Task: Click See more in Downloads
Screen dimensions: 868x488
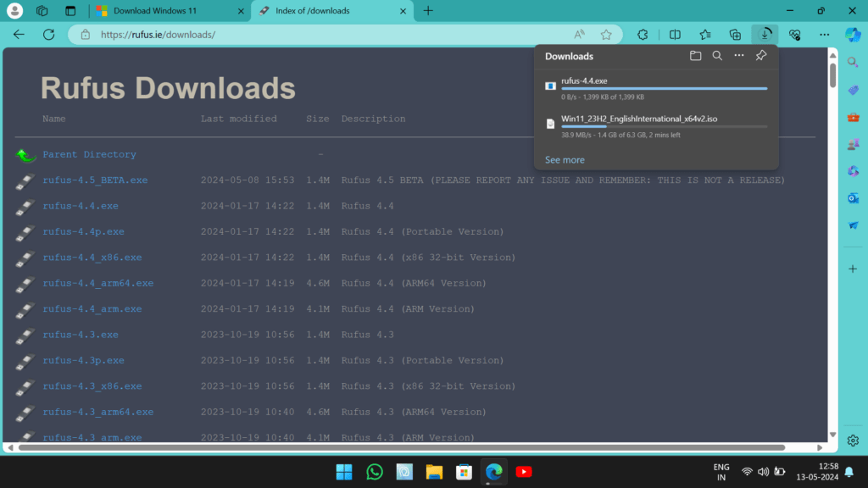Action: [565, 160]
